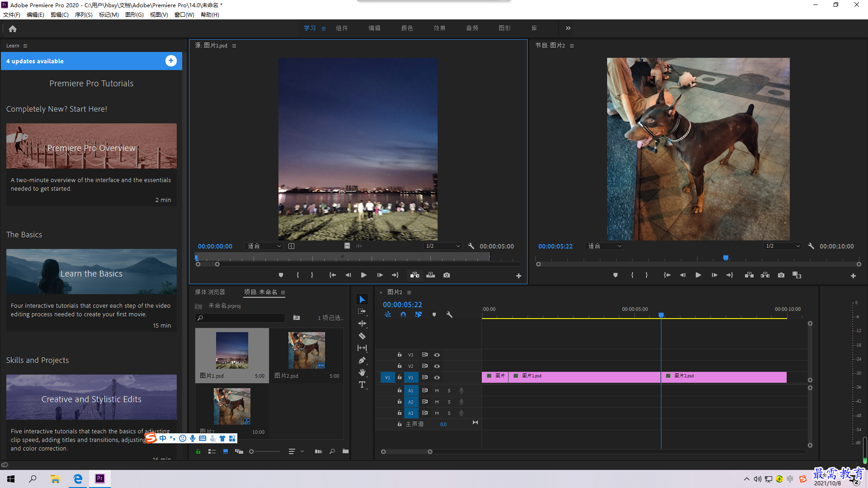
Task: Open 窗口(W) menu
Action: 184,14
